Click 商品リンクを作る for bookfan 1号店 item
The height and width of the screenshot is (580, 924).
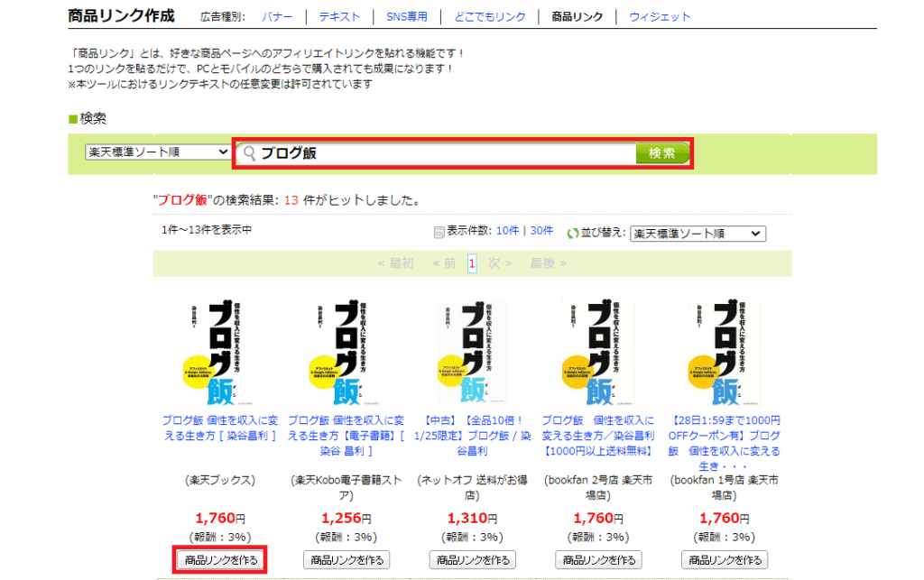pos(725,559)
